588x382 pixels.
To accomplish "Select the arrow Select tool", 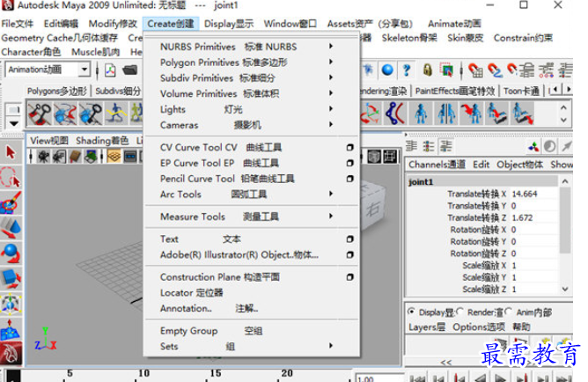I will (11, 152).
